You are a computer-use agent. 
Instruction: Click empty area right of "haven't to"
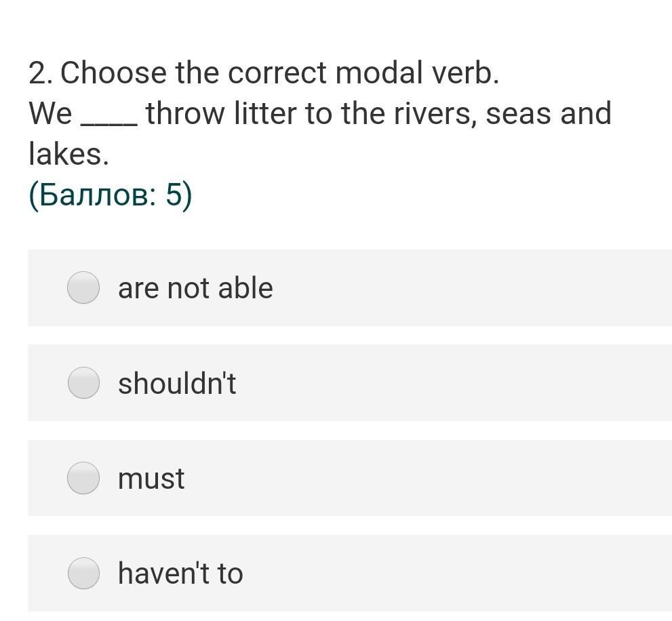click(461, 573)
